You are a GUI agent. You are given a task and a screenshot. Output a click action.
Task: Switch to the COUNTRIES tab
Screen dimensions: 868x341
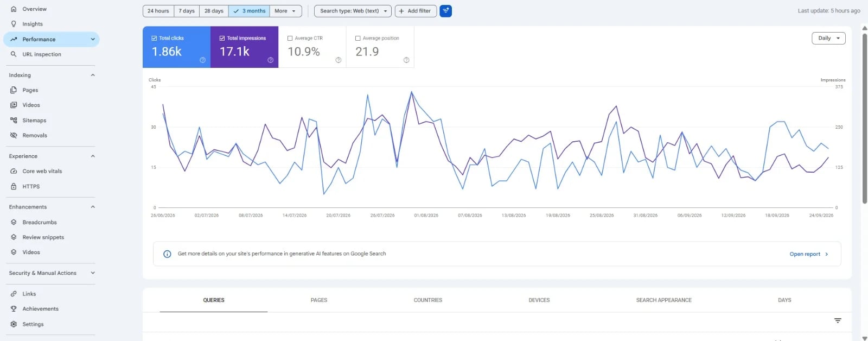click(428, 300)
